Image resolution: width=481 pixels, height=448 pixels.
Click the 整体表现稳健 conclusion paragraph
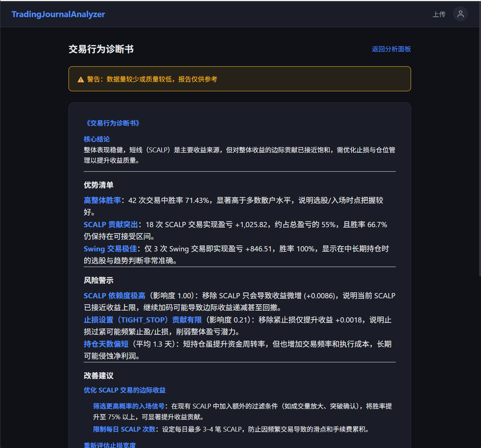point(239,155)
